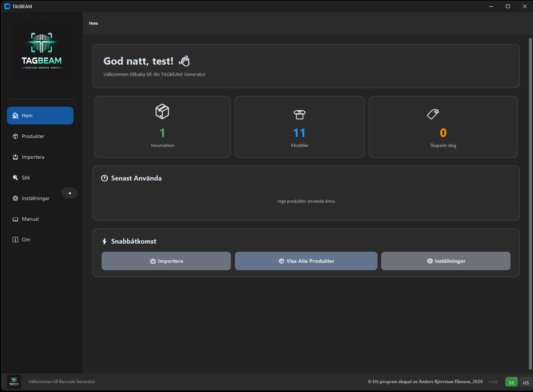Click the v1.0.0 version label
The height and width of the screenshot is (392, 533).
pos(493,382)
